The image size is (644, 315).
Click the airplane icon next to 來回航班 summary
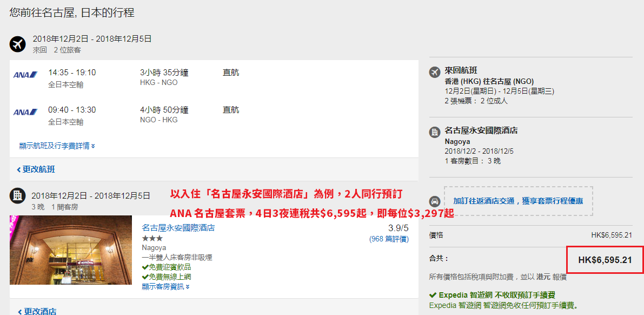pos(435,73)
